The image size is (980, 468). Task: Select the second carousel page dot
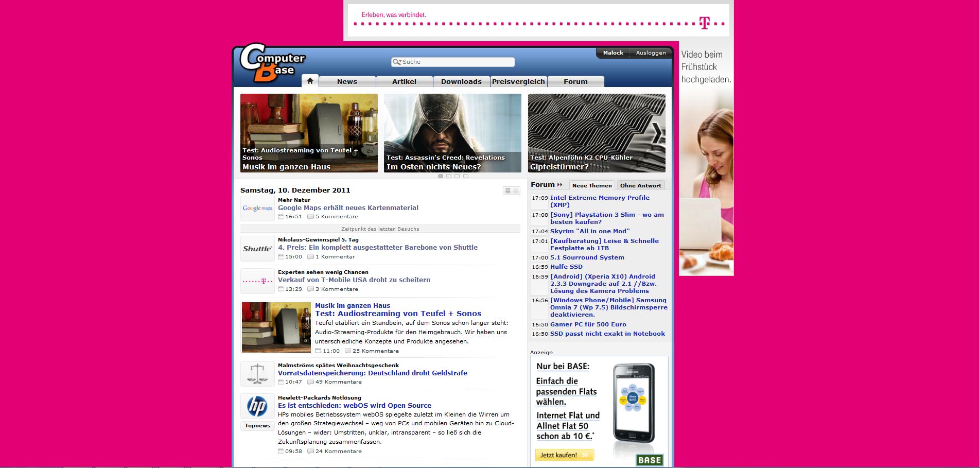[x=449, y=176]
